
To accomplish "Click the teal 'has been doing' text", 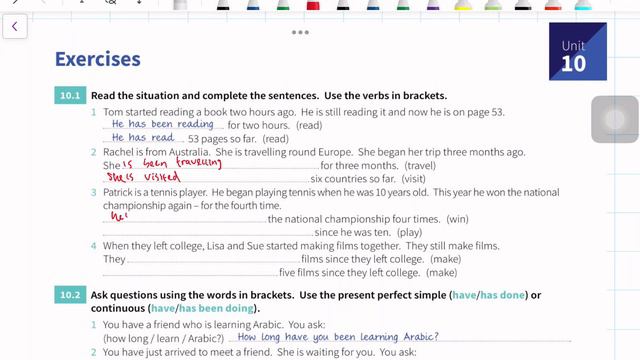I will tap(216, 308).
